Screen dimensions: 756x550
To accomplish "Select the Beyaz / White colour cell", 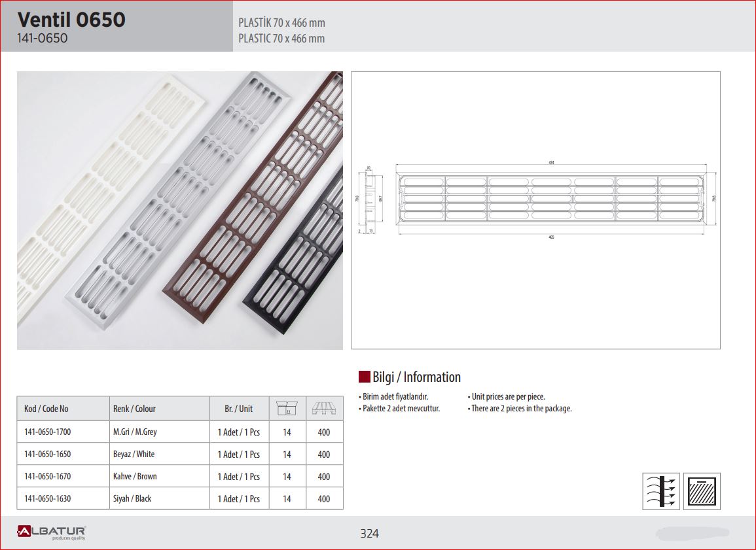I will (x=134, y=455).
